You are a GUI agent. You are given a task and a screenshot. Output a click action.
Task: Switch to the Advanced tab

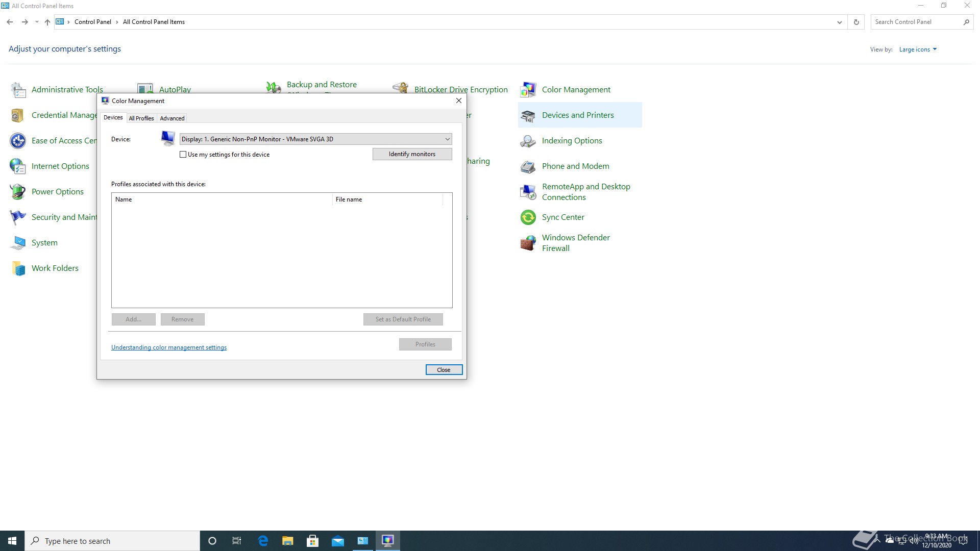pyautogui.click(x=172, y=118)
